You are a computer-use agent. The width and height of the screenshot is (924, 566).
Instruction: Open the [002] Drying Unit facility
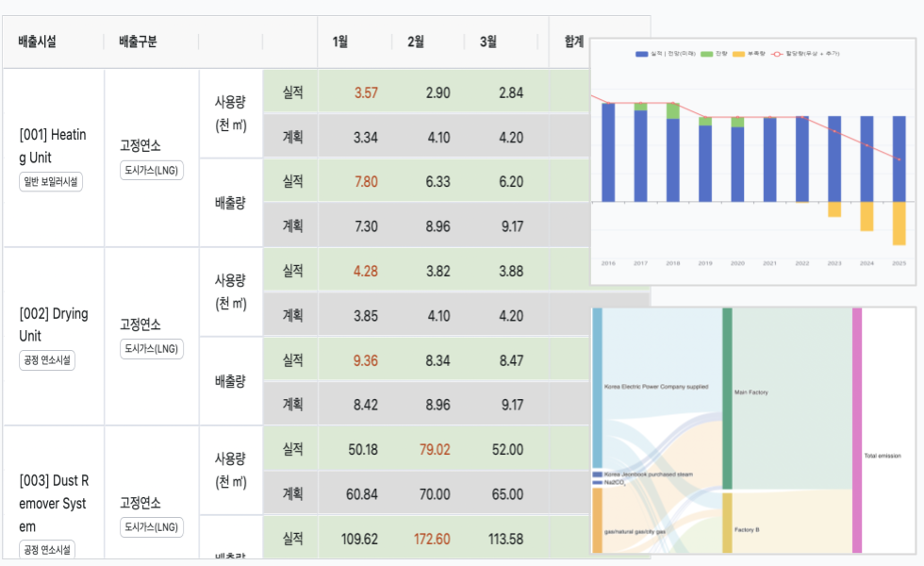(54, 325)
